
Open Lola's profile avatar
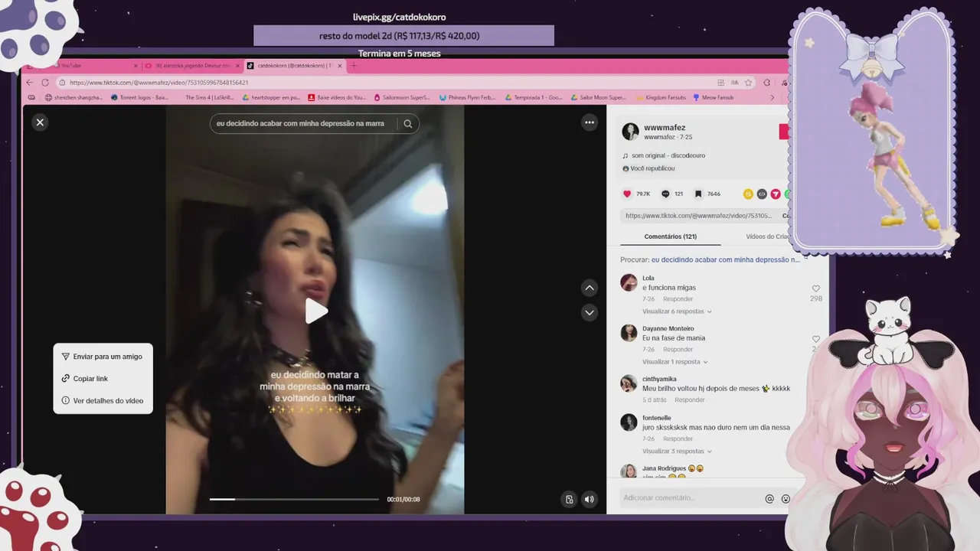[x=629, y=282]
